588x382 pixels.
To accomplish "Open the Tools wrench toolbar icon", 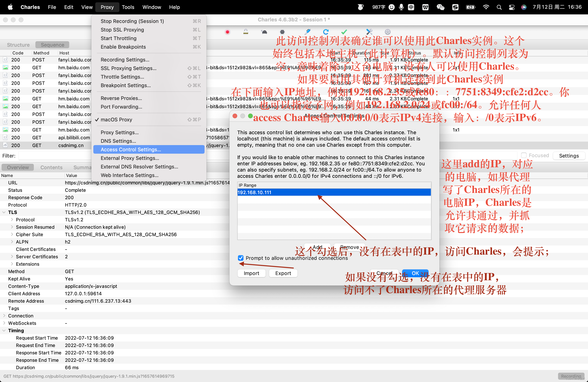I will coord(369,32).
